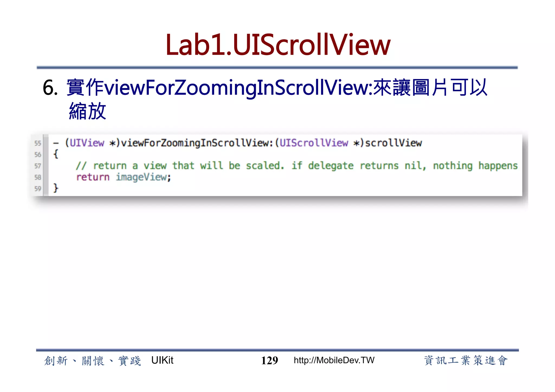Click line number 59 in code gutter

point(38,189)
